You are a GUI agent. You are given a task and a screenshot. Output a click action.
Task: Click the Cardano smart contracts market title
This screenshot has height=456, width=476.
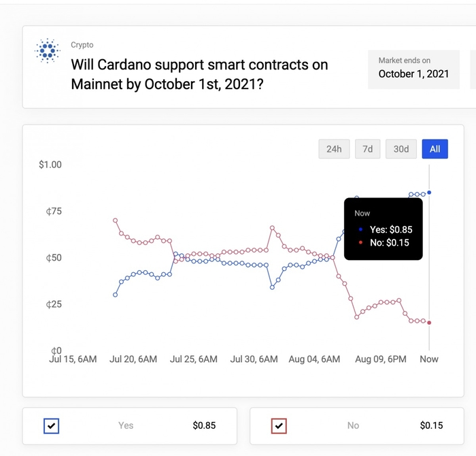coord(199,76)
